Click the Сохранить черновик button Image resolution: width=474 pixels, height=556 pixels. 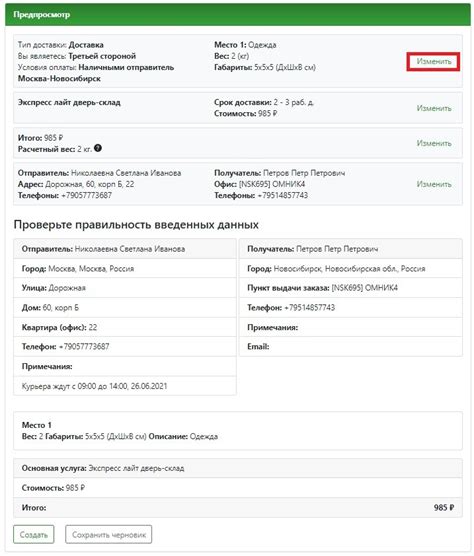[x=108, y=534]
